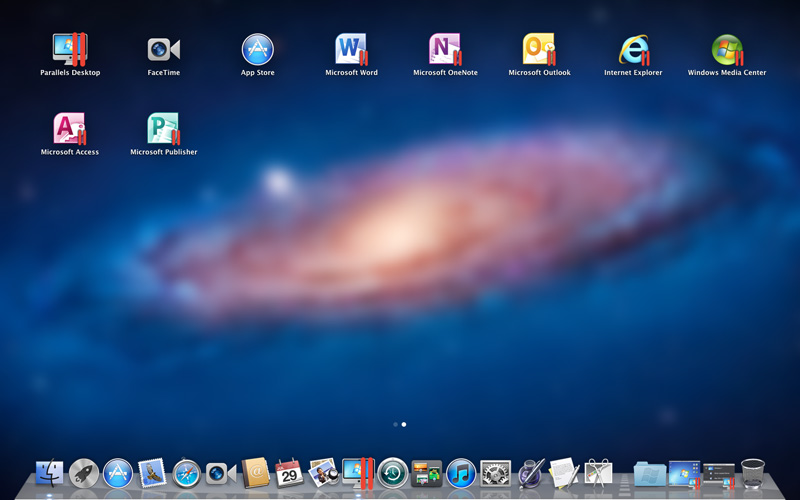Open Internet Explorer
The width and height of the screenshot is (800, 500).
point(633,49)
